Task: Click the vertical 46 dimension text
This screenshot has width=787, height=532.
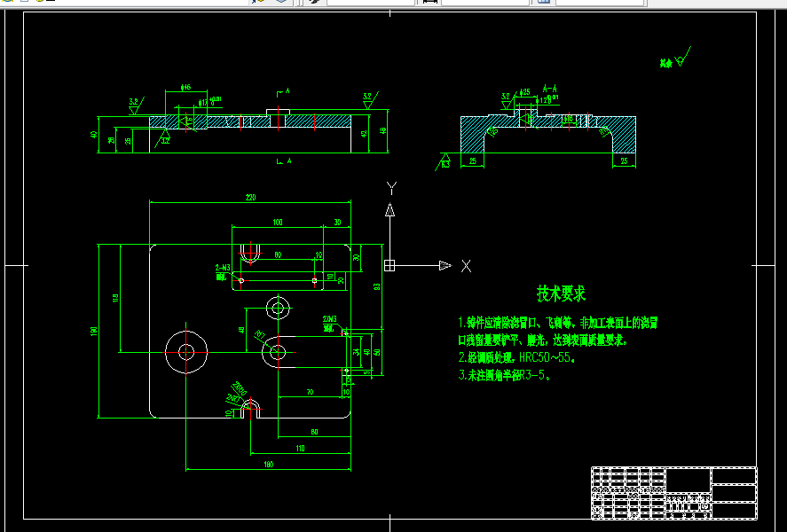Action: pos(383,130)
